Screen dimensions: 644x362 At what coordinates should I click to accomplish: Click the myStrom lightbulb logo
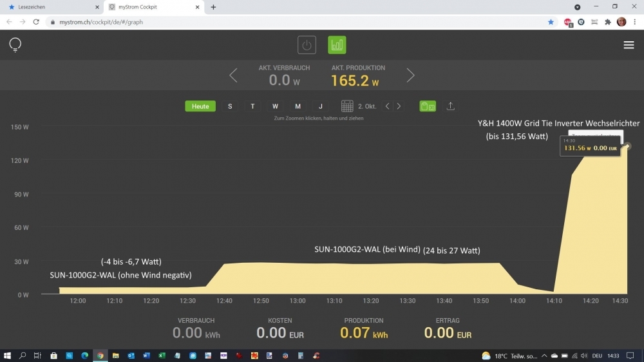click(x=15, y=45)
